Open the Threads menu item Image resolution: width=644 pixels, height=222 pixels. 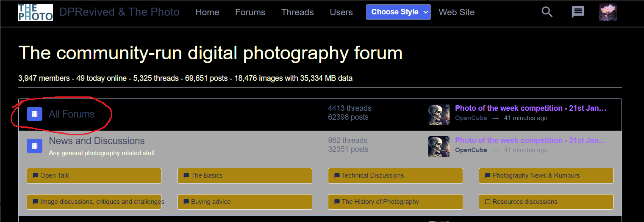(297, 12)
